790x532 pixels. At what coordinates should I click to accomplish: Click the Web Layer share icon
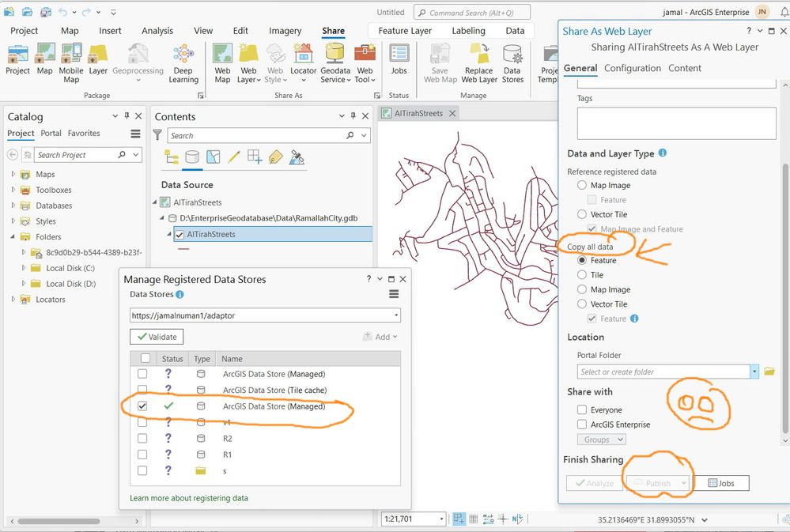coord(248,54)
